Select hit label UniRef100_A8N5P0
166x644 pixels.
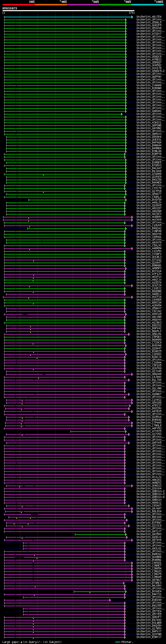pyautogui.click(x=149, y=268)
